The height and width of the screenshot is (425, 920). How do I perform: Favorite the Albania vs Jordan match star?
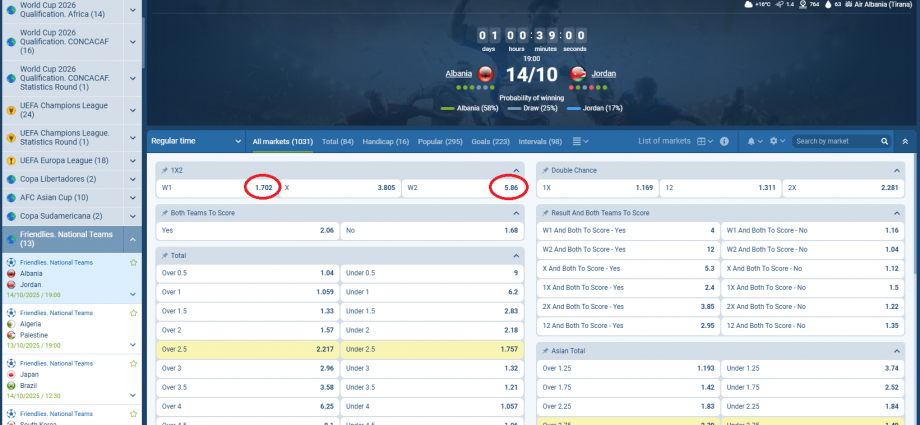click(x=133, y=262)
